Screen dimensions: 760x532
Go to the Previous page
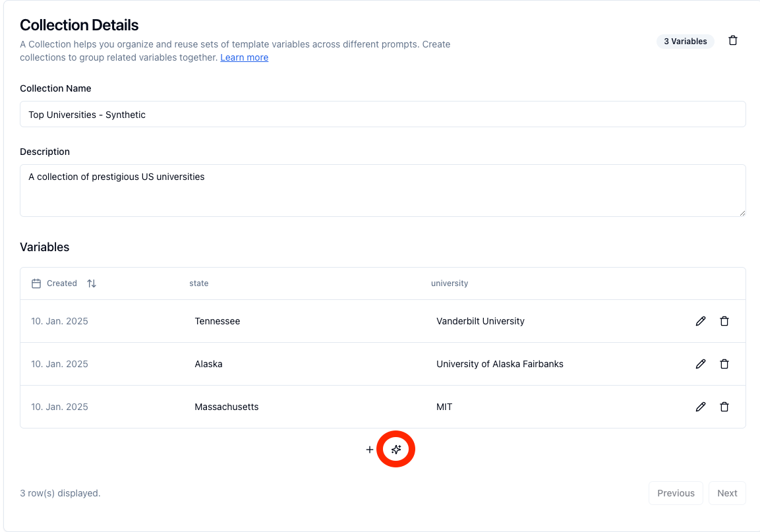point(676,493)
